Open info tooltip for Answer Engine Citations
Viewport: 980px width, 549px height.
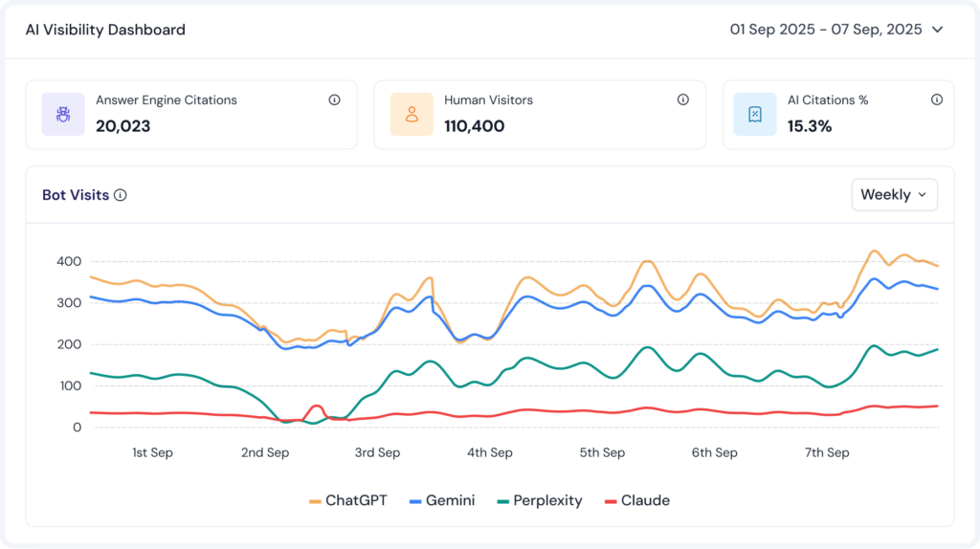coord(334,99)
